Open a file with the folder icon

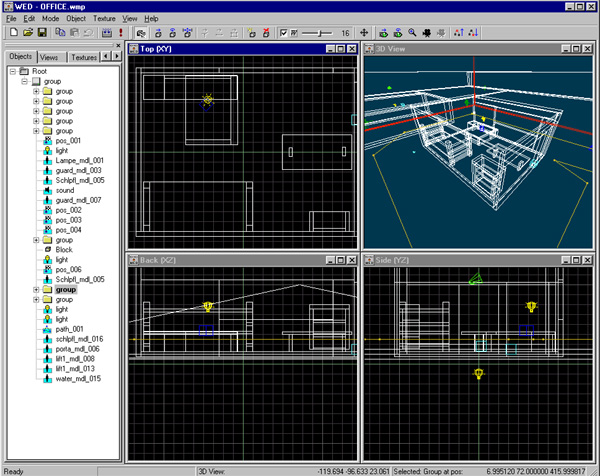26,33
